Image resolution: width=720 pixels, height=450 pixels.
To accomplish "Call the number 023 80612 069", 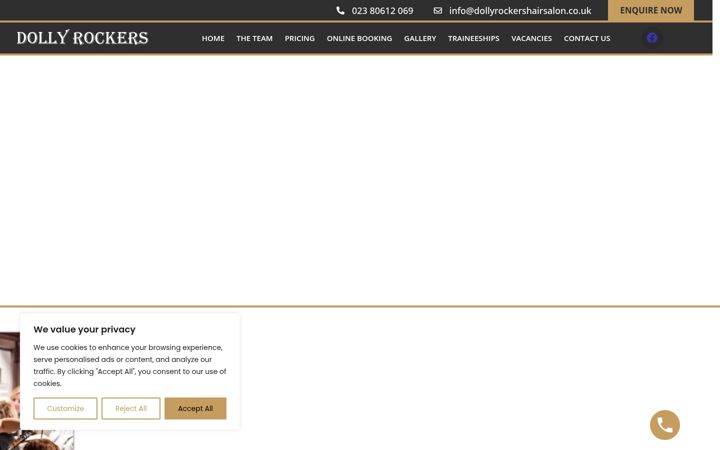I will 382,11.
